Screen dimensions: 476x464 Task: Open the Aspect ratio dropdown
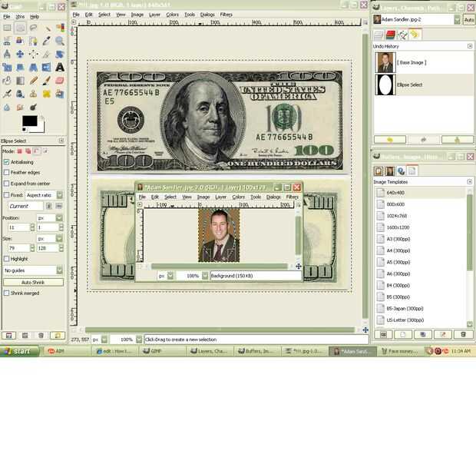click(44, 195)
